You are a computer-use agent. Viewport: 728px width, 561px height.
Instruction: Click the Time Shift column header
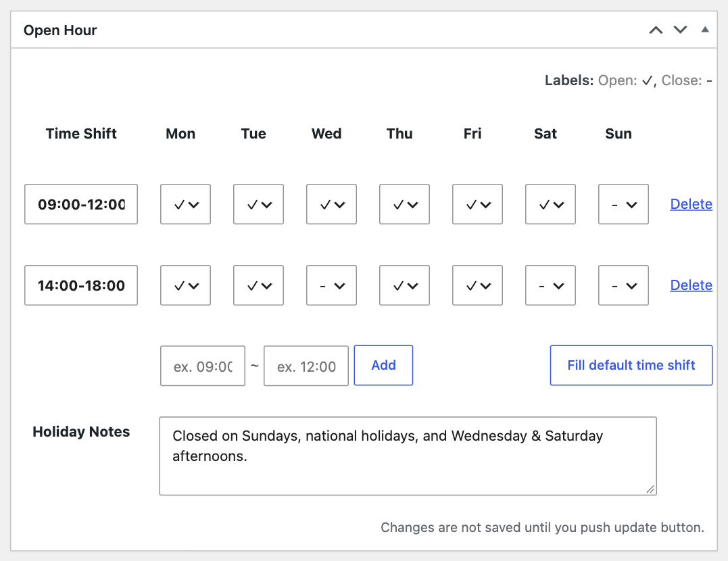81,134
